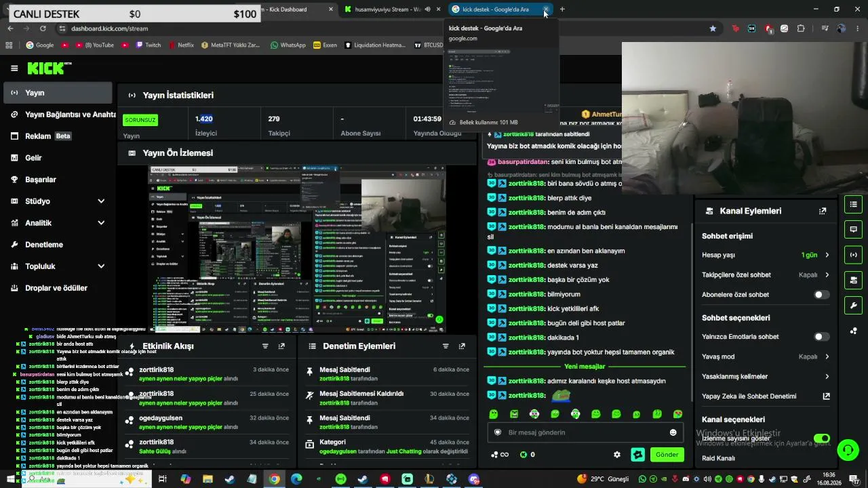The height and width of the screenshot is (488, 868).
Task: Toggle Yalnızca Emotlarla sohbet switch
Action: click(x=821, y=337)
